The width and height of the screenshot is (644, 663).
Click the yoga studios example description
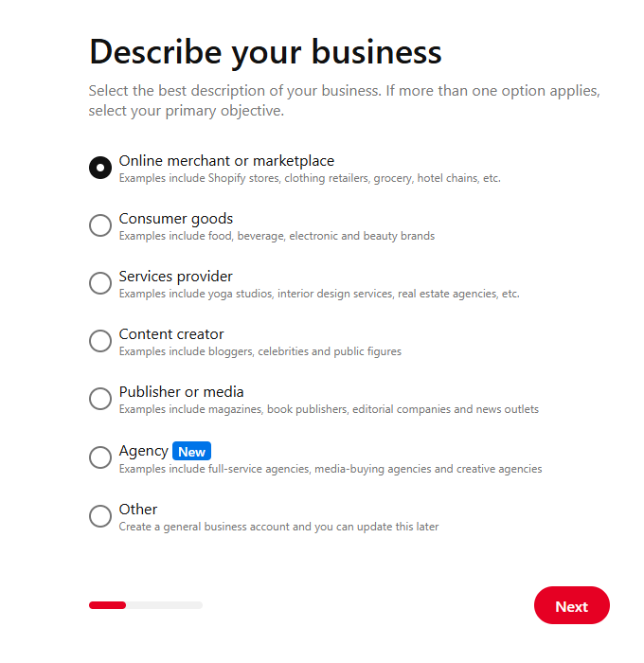319,294
